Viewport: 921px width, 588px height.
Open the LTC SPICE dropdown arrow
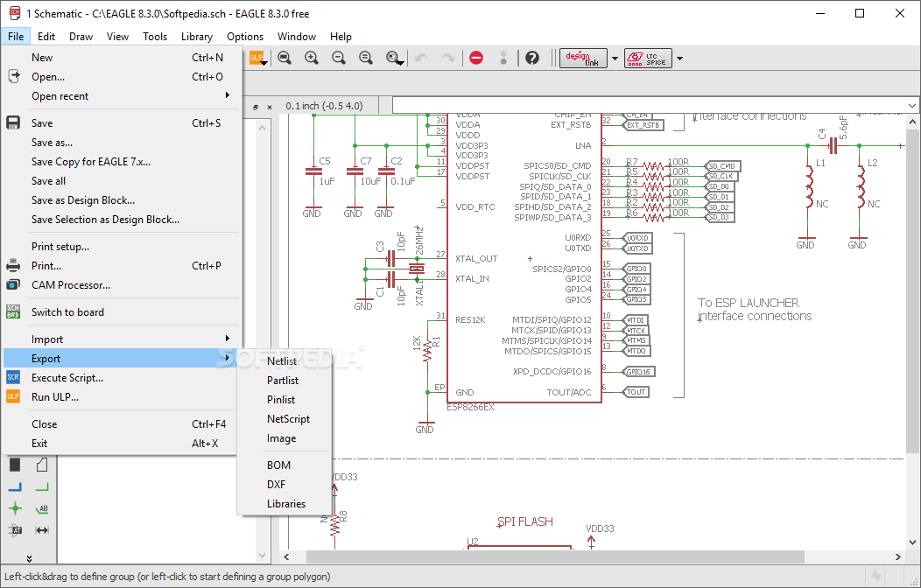coord(679,58)
